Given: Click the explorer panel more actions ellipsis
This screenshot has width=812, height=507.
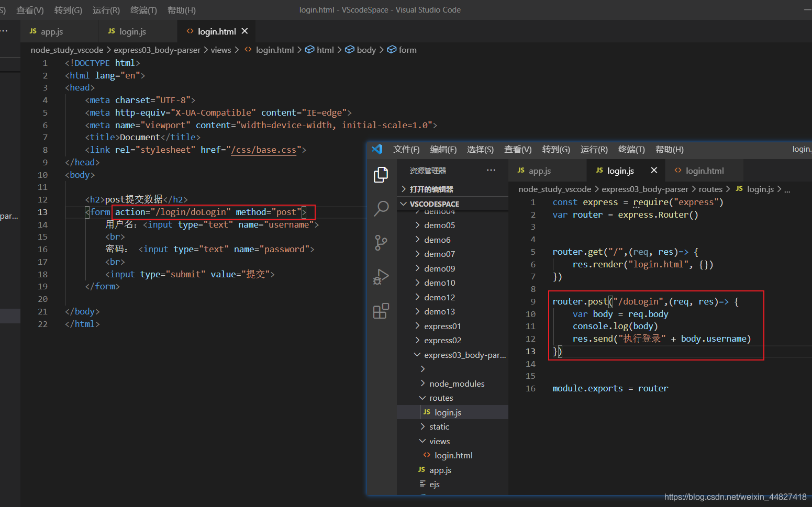Looking at the screenshot, I should tap(491, 170).
